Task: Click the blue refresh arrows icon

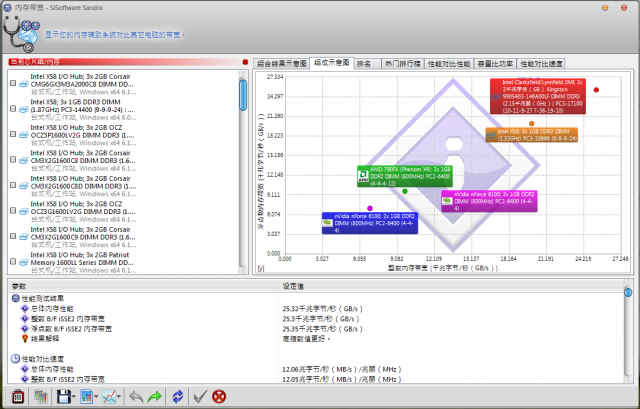Action: (x=178, y=397)
